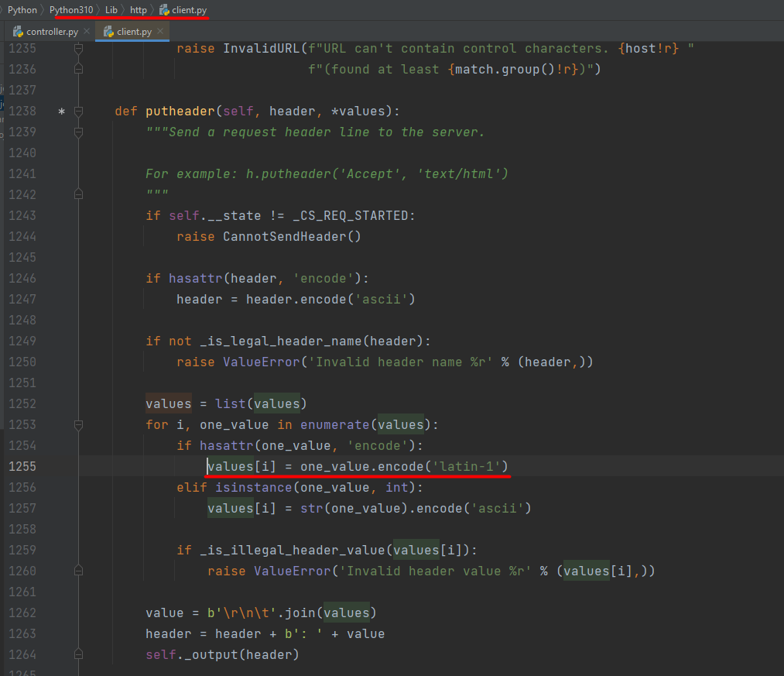Image resolution: width=784 pixels, height=676 pixels.
Task: Click InvalidURL on line 1235
Action: point(262,49)
